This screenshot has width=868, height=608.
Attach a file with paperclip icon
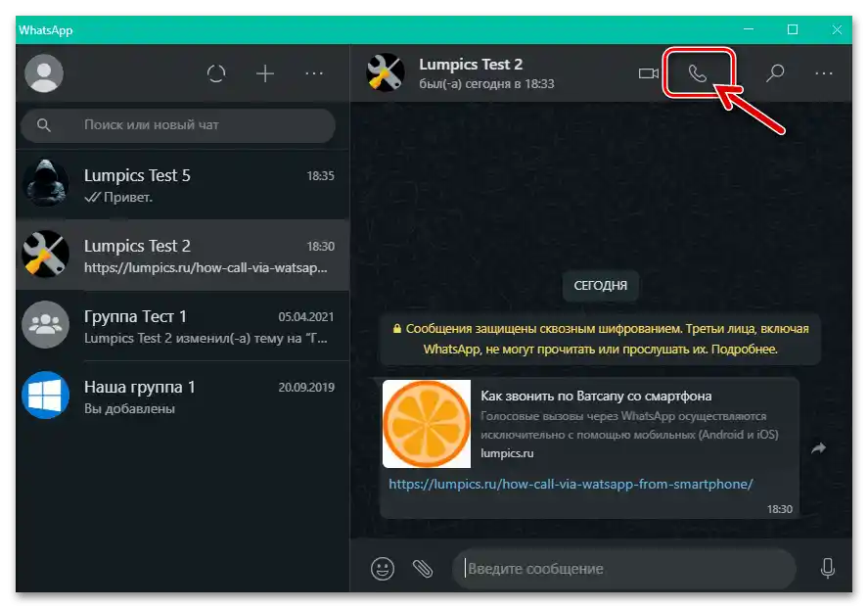coord(423,569)
